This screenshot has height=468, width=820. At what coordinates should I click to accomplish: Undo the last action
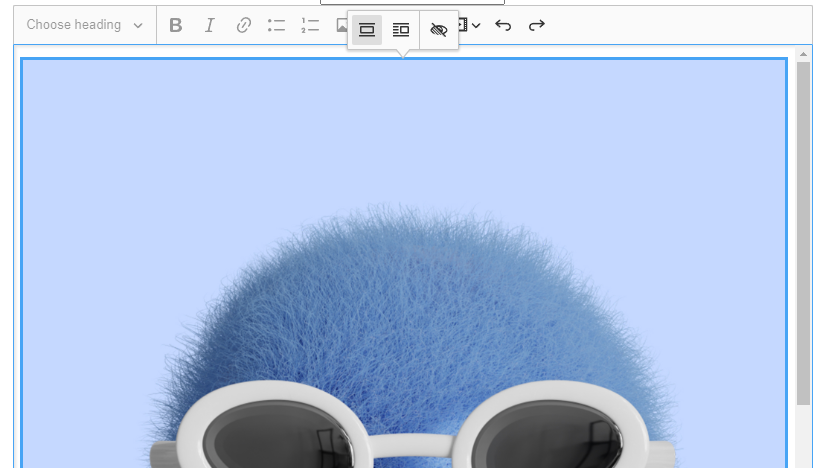pos(503,25)
